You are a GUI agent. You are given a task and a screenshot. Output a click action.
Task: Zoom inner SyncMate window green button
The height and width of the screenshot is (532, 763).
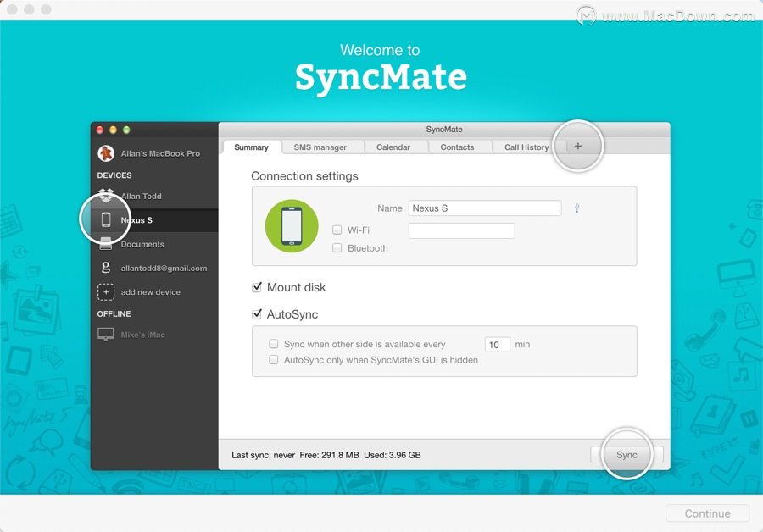coord(126,130)
